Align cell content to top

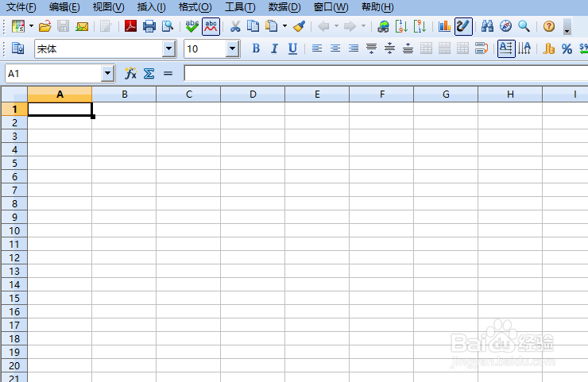coord(371,48)
